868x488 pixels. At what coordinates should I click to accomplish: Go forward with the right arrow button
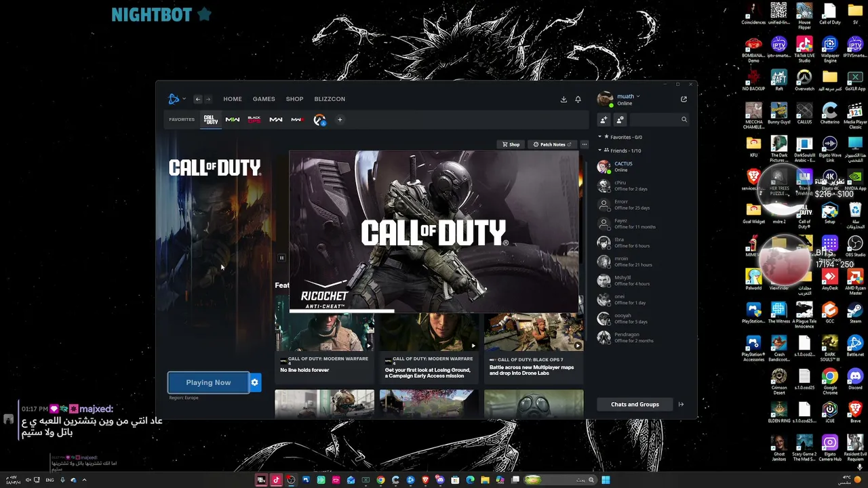tap(208, 99)
